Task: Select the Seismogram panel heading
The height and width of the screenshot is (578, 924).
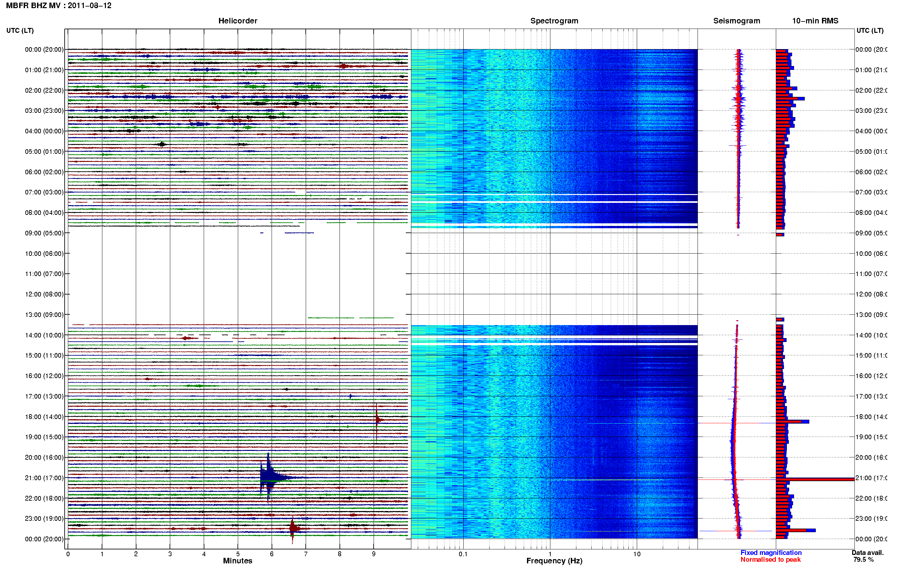Action: click(737, 21)
